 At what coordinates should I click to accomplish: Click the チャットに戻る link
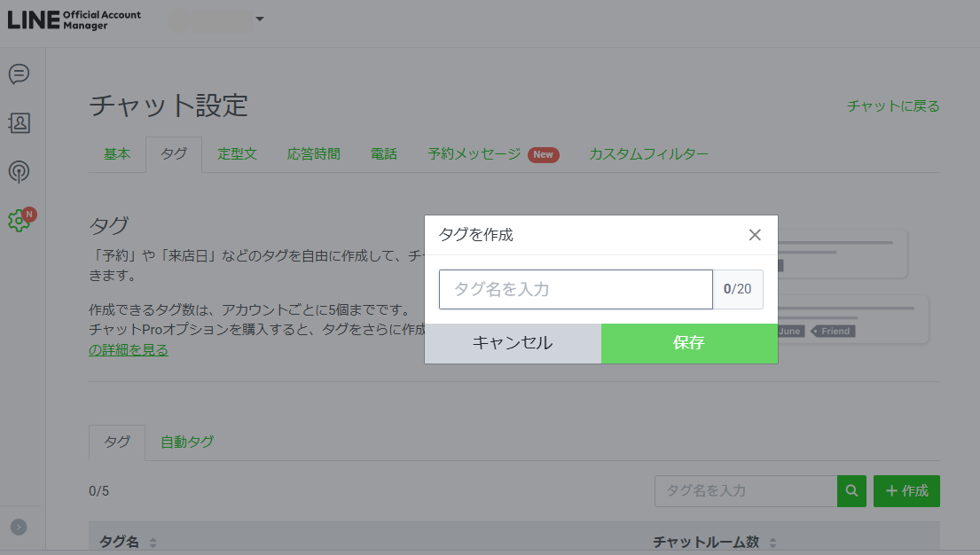[893, 106]
